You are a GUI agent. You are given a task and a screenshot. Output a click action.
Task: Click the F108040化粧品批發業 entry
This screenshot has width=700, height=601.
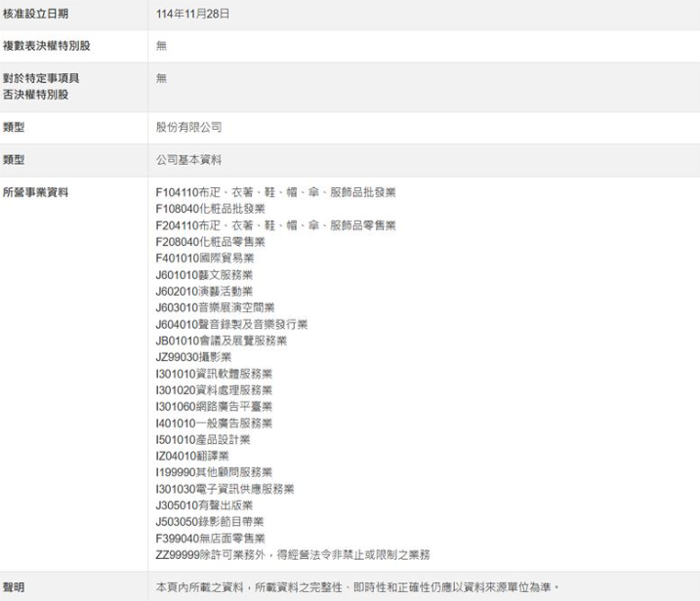tap(210, 209)
